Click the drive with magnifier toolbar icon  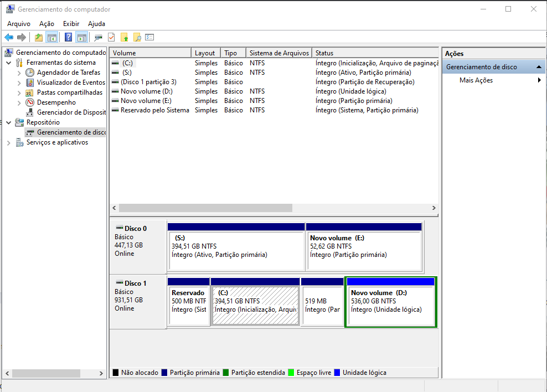point(99,37)
